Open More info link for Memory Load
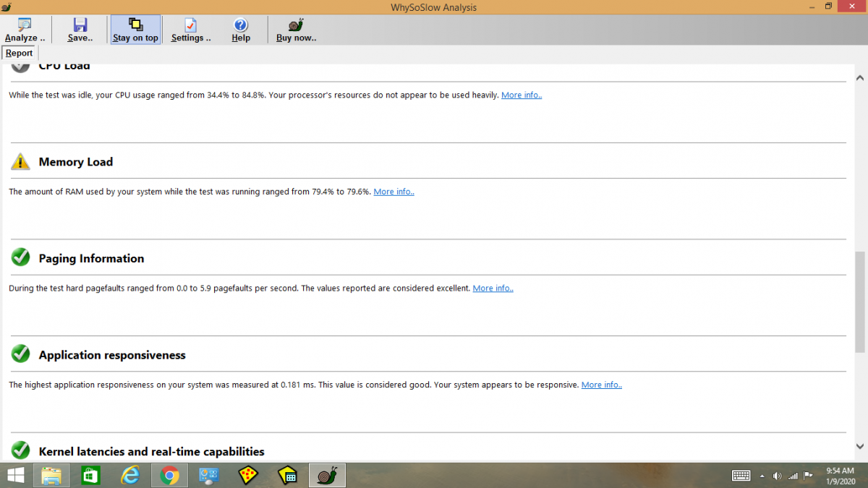This screenshot has height=488, width=868. (393, 192)
